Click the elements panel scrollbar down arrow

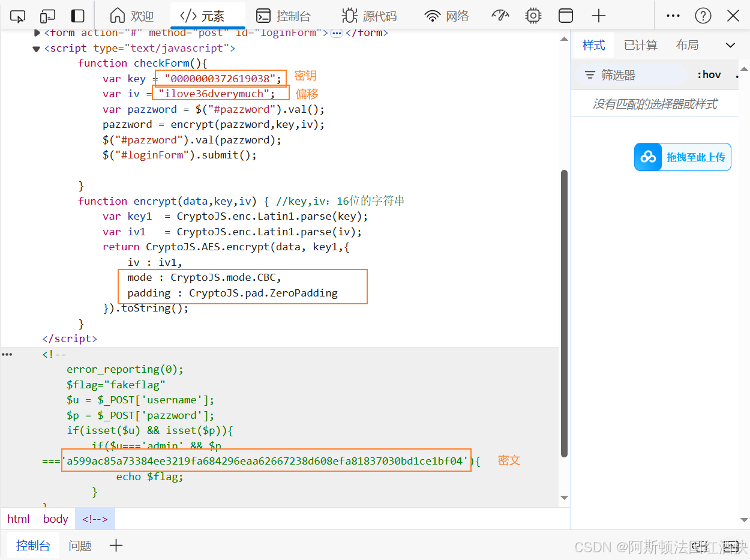(x=563, y=498)
